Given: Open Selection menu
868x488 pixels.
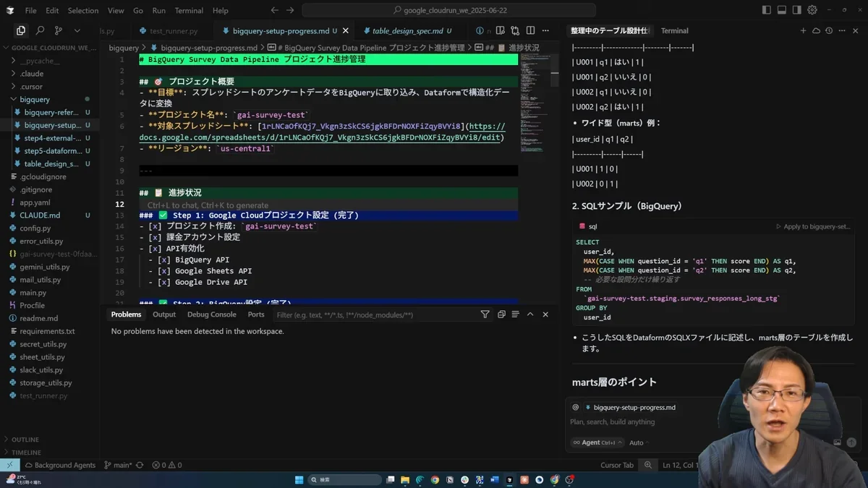Looking at the screenshot, I should [83, 11].
